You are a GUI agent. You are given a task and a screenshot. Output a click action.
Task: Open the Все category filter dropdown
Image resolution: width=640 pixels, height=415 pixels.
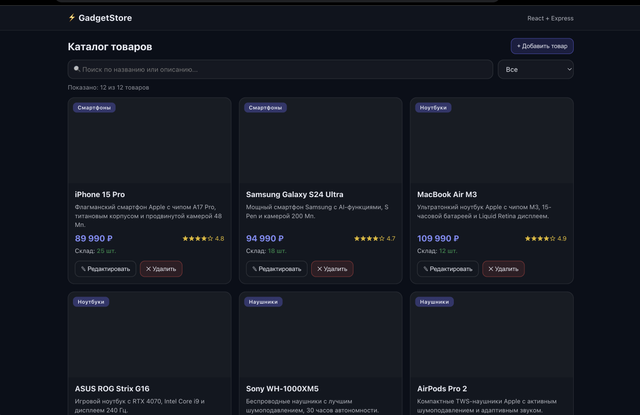tap(536, 69)
